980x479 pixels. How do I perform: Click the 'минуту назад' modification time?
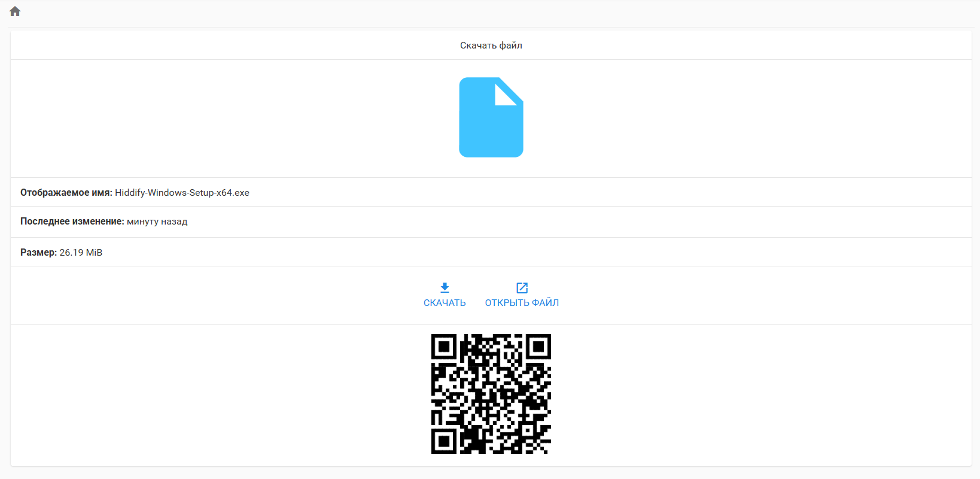point(157,222)
